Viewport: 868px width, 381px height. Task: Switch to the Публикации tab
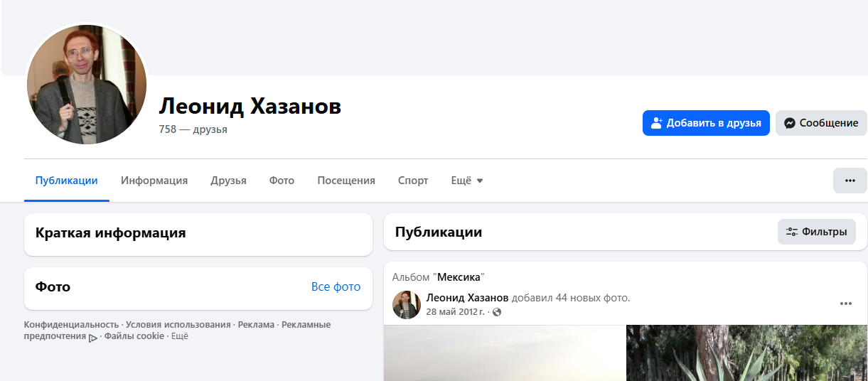coord(67,181)
